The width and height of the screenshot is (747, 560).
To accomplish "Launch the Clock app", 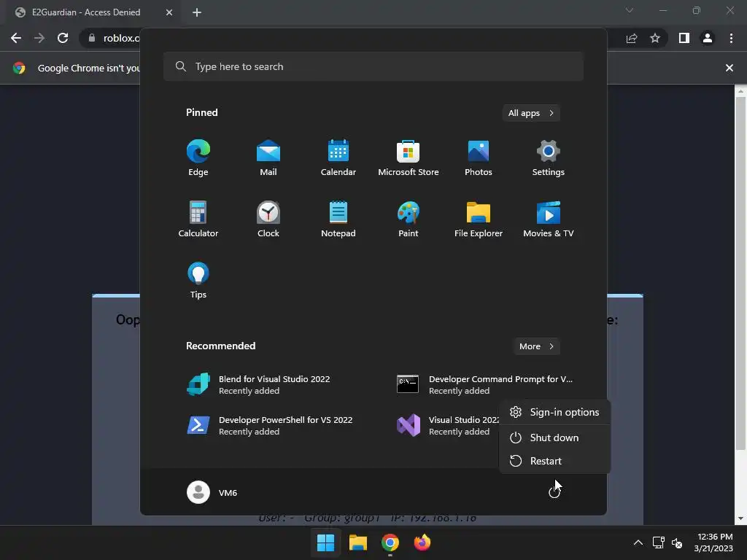I will [x=268, y=219].
